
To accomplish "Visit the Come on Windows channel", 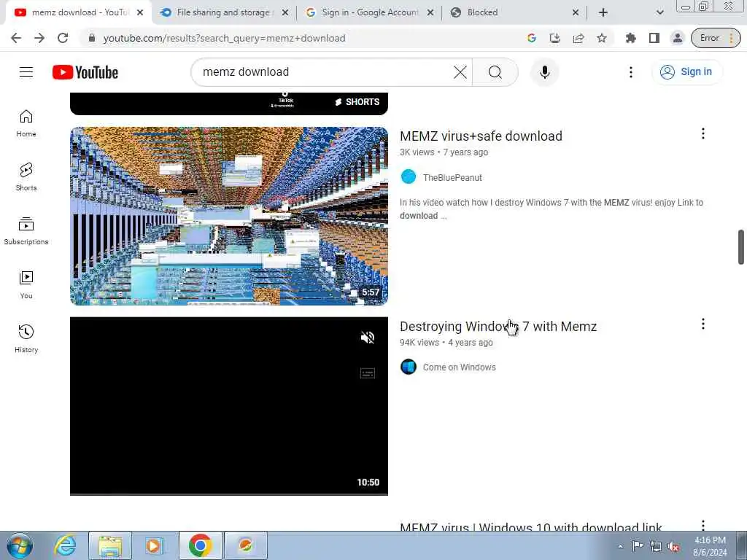I will click(x=460, y=367).
